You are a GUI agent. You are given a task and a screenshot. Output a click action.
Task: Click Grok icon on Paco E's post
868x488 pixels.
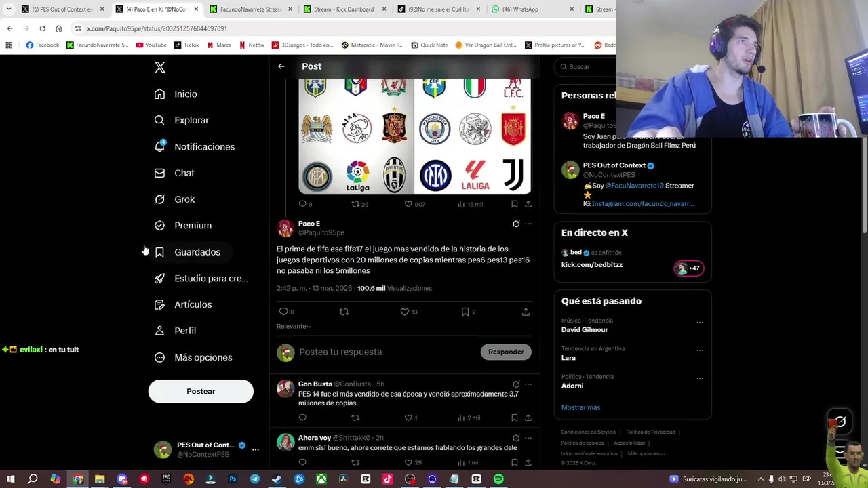516,224
